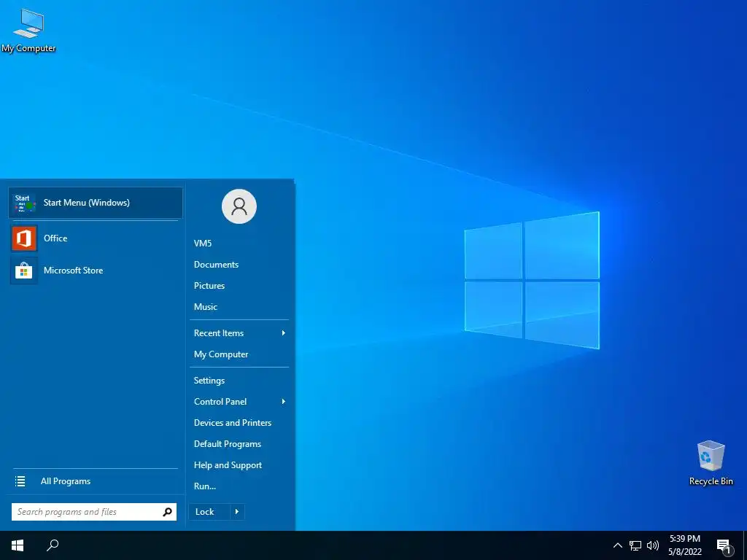
Task: Open the notification center icon
Action: click(724, 546)
